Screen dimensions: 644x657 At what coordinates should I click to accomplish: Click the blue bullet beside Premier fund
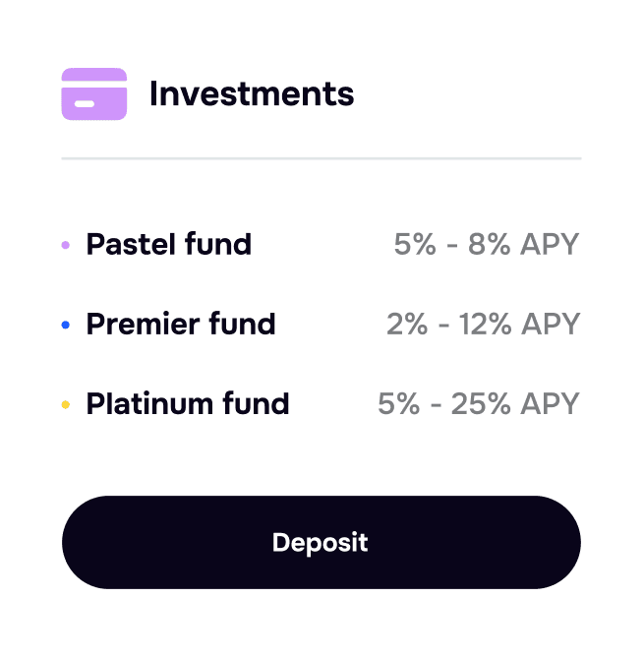[66, 325]
